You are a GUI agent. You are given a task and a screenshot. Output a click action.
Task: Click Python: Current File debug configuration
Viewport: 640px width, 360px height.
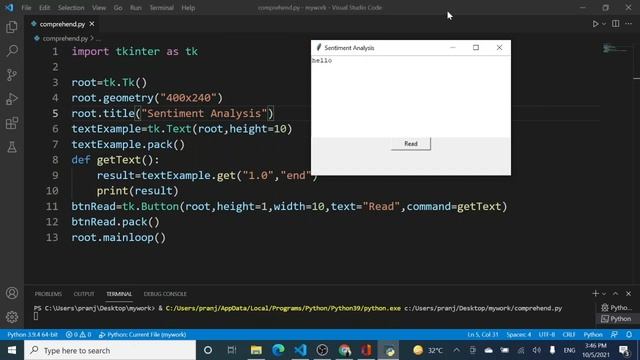pyautogui.click(x=142, y=335)
